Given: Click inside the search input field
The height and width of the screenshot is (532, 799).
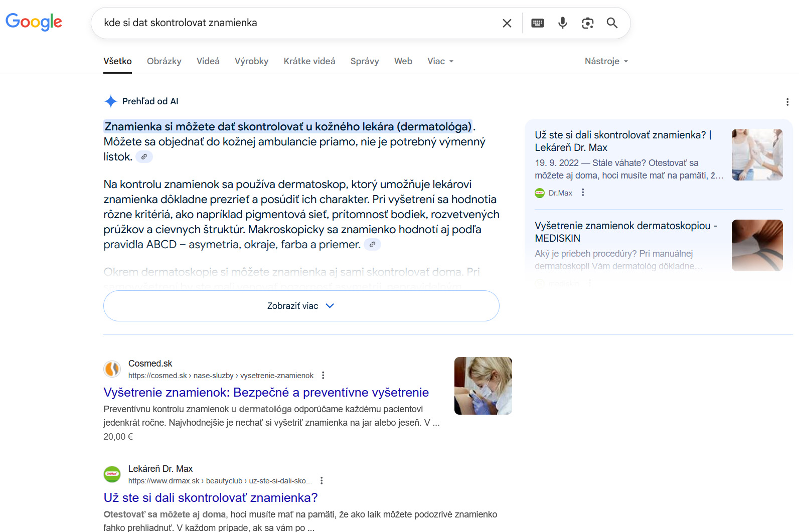Looking at the screenshot, I should (296, 23).
